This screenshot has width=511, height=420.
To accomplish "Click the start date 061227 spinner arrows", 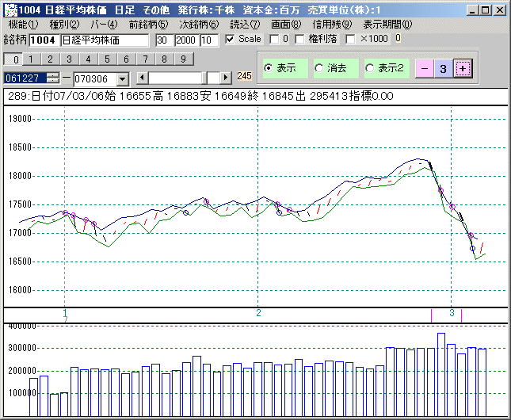I will pyautogui.click(x=53, y=78).
